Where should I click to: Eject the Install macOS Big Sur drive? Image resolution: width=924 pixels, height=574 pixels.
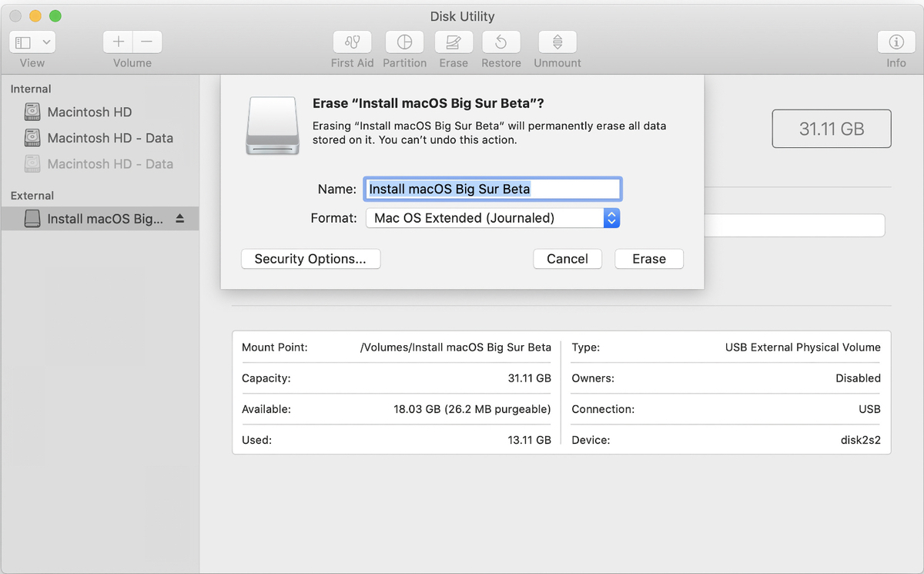(179, 218)
